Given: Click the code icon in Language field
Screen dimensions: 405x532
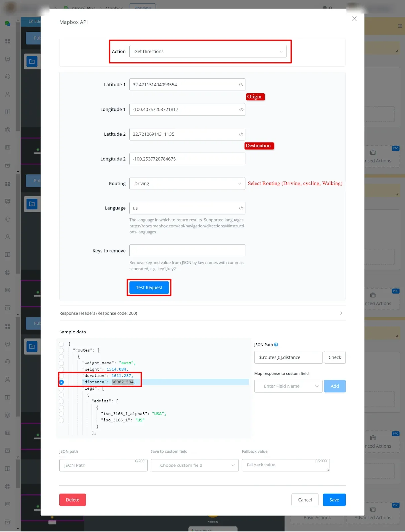Looking at the screenshot, I should click(x=241, y=208).
